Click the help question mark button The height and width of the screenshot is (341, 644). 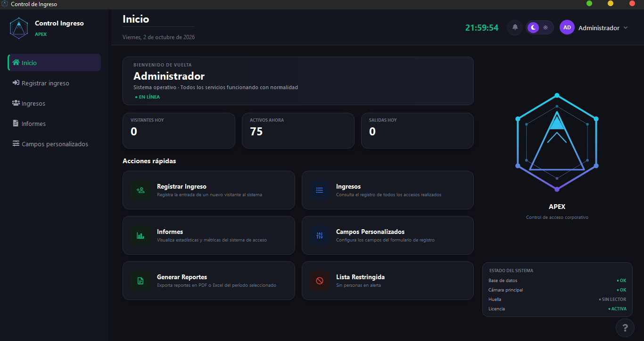pos(625,328)
